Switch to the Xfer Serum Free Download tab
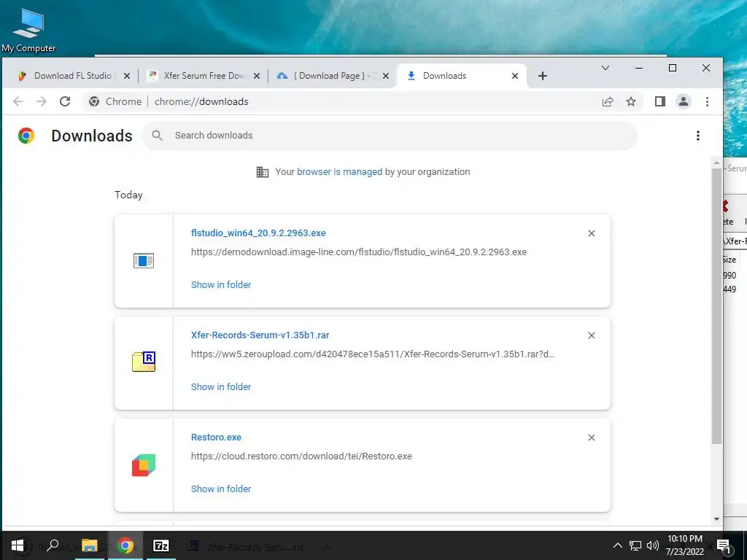 point(204,76)
